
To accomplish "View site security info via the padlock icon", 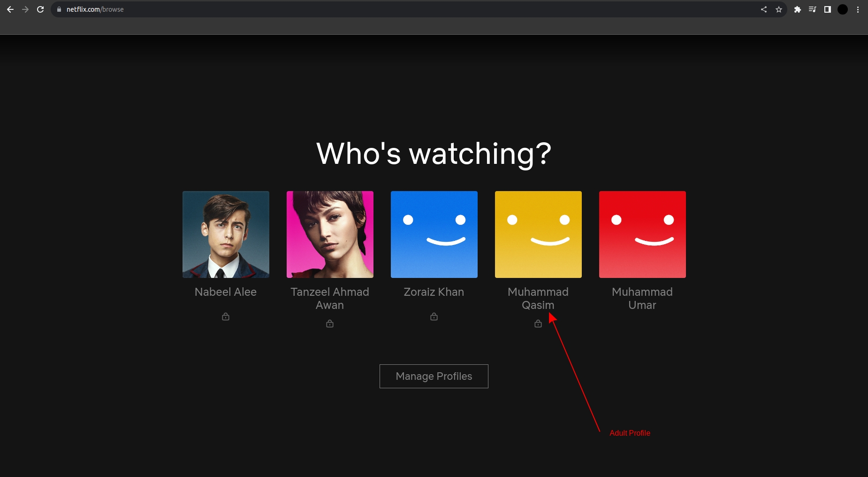I will pos(59,9).
